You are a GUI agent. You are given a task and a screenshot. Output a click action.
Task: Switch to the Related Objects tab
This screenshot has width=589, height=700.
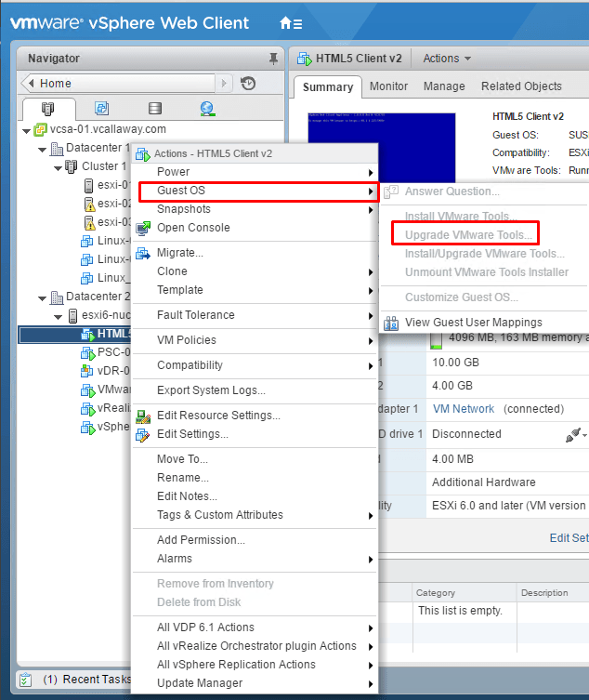[521, 86]
